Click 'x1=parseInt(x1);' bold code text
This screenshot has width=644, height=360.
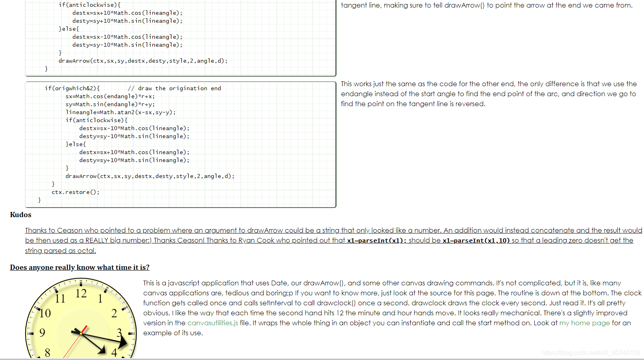pos(377,240)
